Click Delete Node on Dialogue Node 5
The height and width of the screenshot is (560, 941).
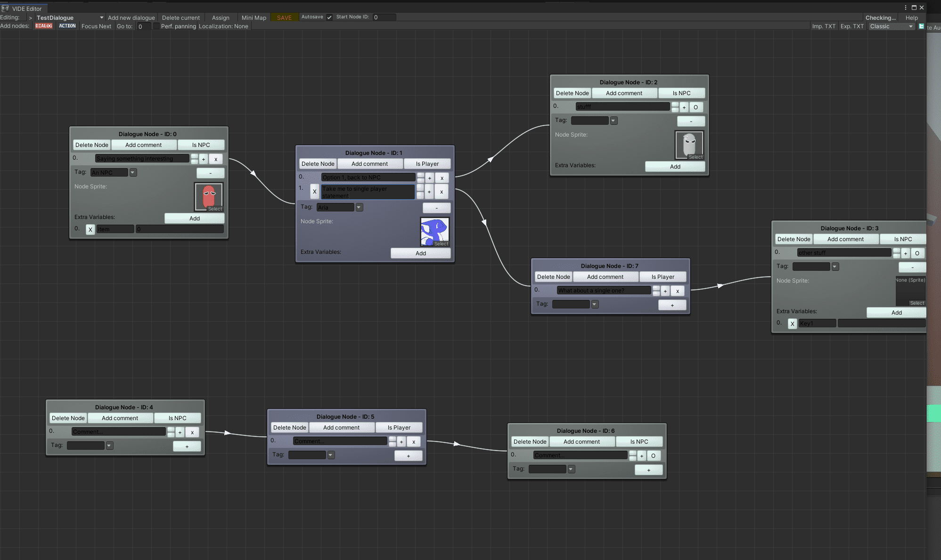tap(289, 428)
